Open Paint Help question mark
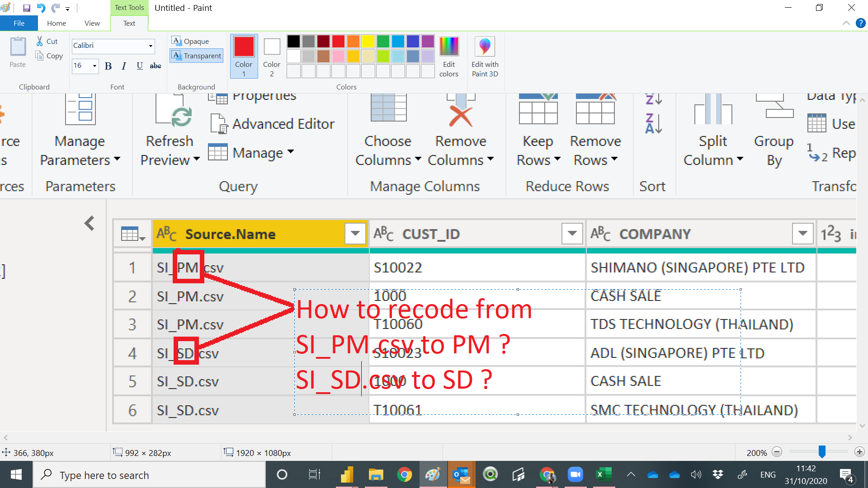Screen dimensions: 868x488 point(861,23)
